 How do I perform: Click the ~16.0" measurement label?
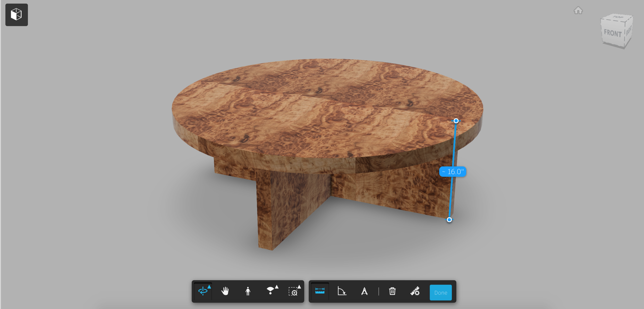(453, 171)
